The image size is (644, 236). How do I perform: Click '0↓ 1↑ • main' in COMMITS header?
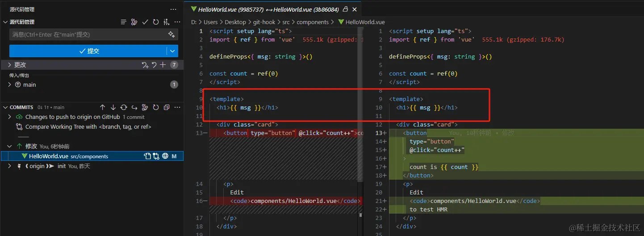tap(51, 107)
